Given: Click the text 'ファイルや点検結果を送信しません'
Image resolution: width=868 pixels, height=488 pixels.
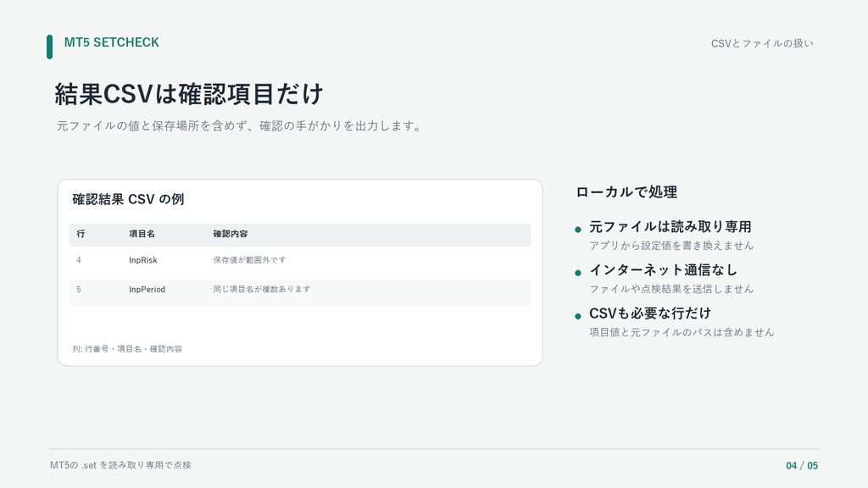Looking at the screenshot, I should pos(671,289).
